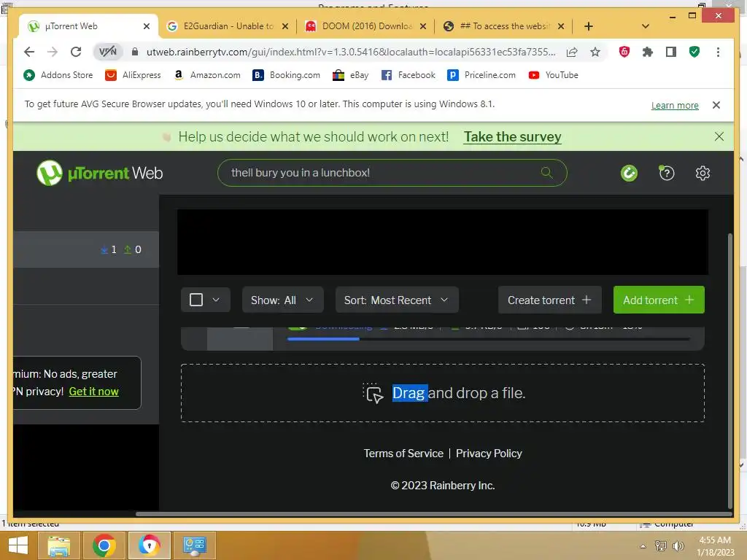This screenshot has width=747, height=560.
Task: Click AVG Secure Browser taskbar icon
Action: click(149, 545)
